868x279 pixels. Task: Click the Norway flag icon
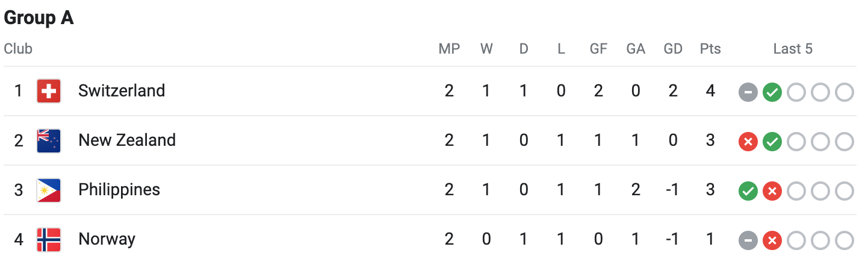tap(49, 239)
